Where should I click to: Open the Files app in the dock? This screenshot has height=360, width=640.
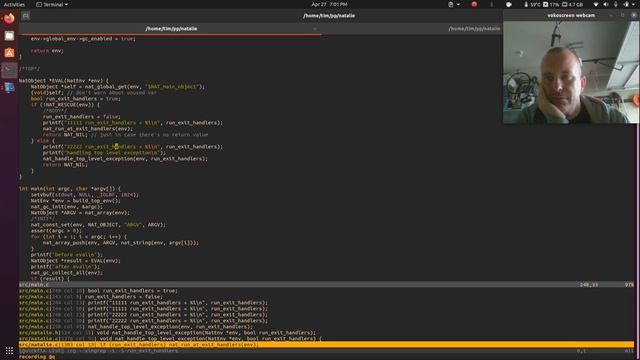point(9,36)
